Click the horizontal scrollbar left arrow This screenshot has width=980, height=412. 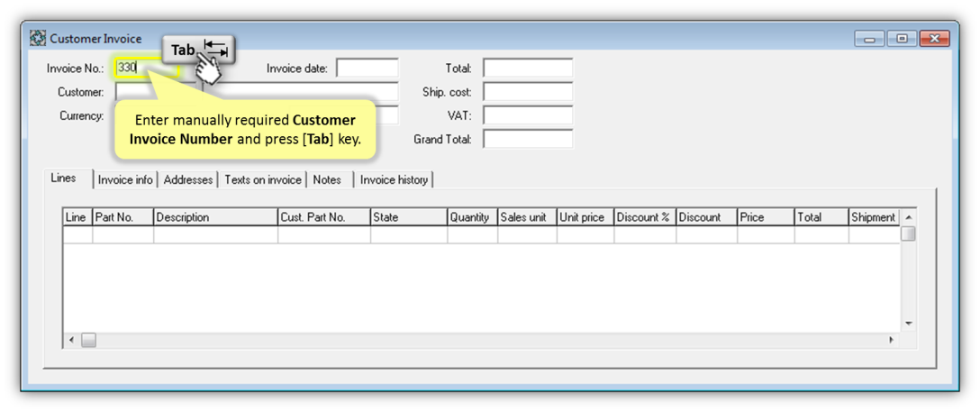[x=71, y=340]
